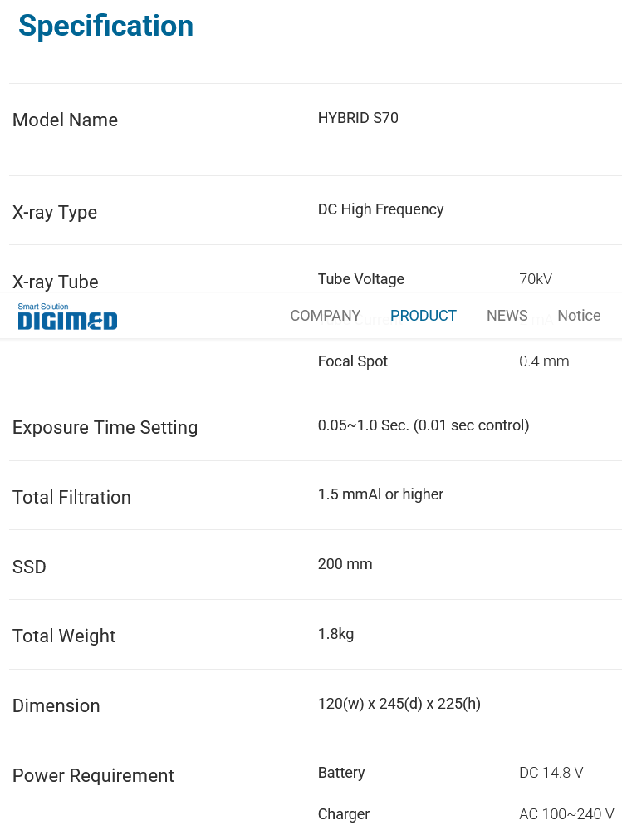Viewport: 622px width, 840px height.
Task: Click the Model Name label
Action: click(65, 120)
